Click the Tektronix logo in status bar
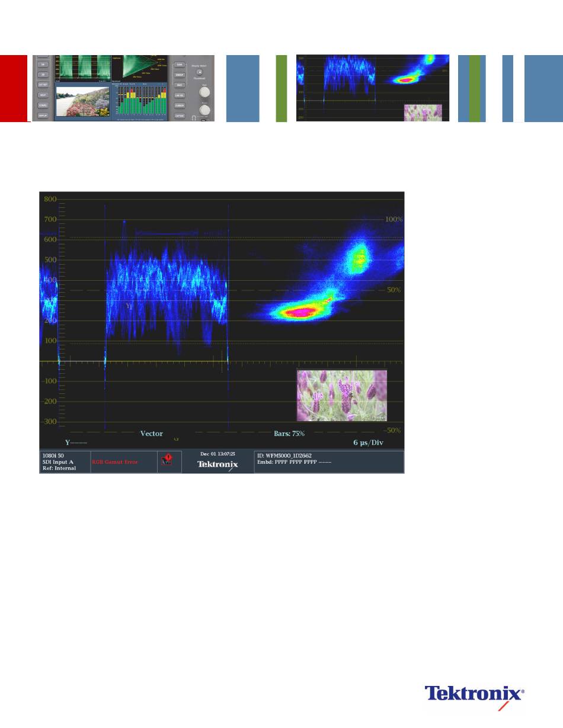Image resolution: width=563 pixels, height=728 pixels. click(x=217, y=465)
